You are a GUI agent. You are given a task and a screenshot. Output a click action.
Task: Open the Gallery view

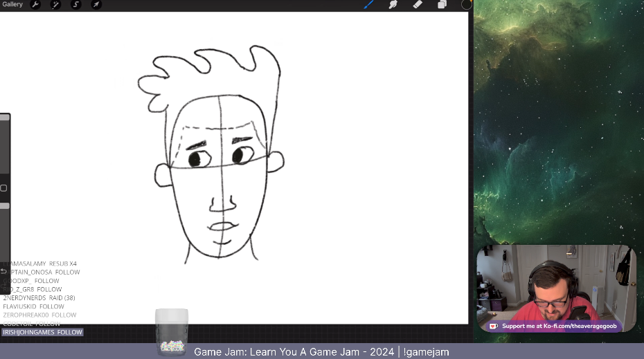point(12,4)
